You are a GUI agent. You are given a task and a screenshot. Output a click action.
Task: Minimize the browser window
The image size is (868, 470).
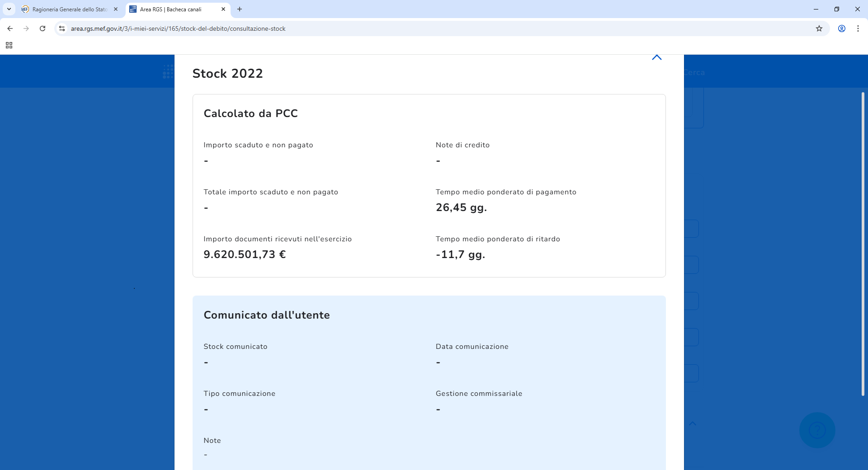pyautogui.click(x=816, y=9)
